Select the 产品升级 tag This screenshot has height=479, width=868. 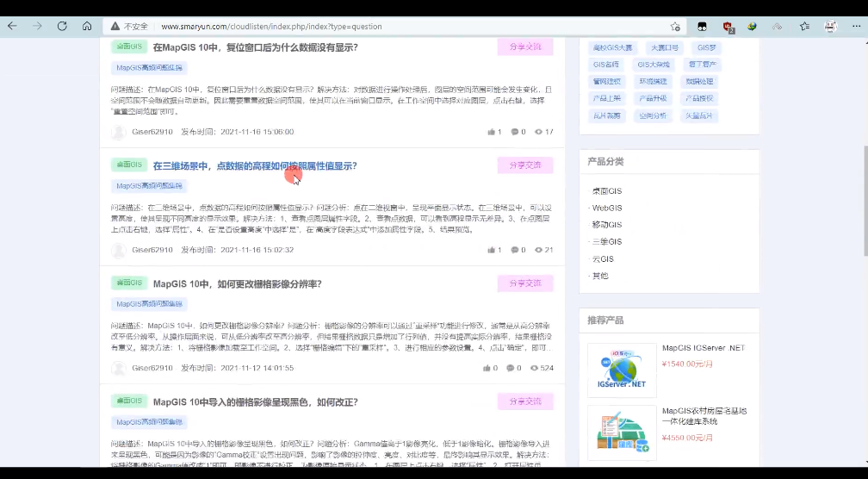pos(654,98)
